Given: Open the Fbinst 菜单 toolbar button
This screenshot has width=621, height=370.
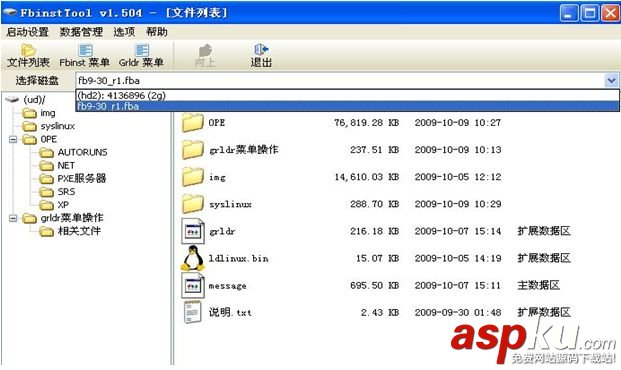Looking at the screenshot, I should tap(84, 56).
